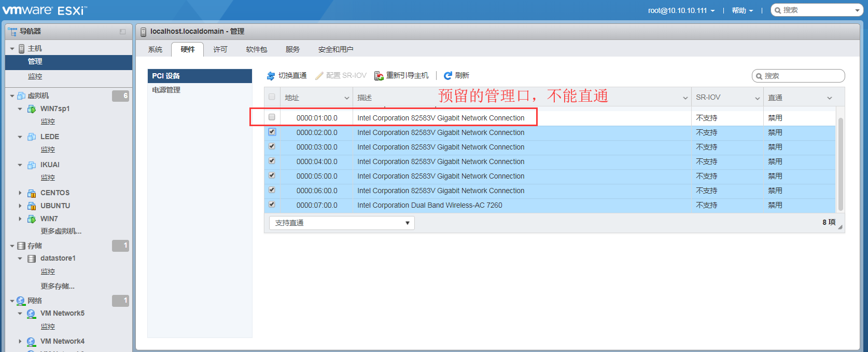
Task: Click the datastore1 storage icon
Action: (32, 259)
